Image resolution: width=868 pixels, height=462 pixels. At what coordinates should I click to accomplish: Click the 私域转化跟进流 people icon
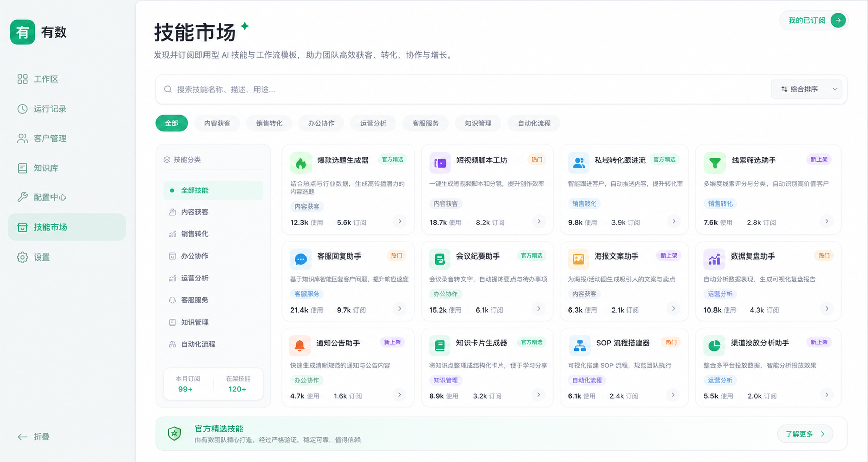coord(579,163)
